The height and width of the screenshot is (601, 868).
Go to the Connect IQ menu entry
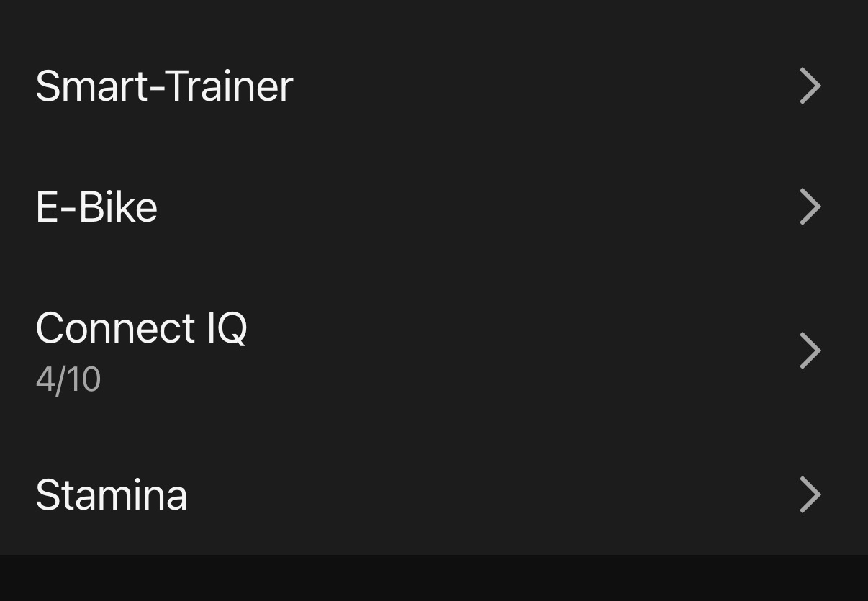coord(432,351)
